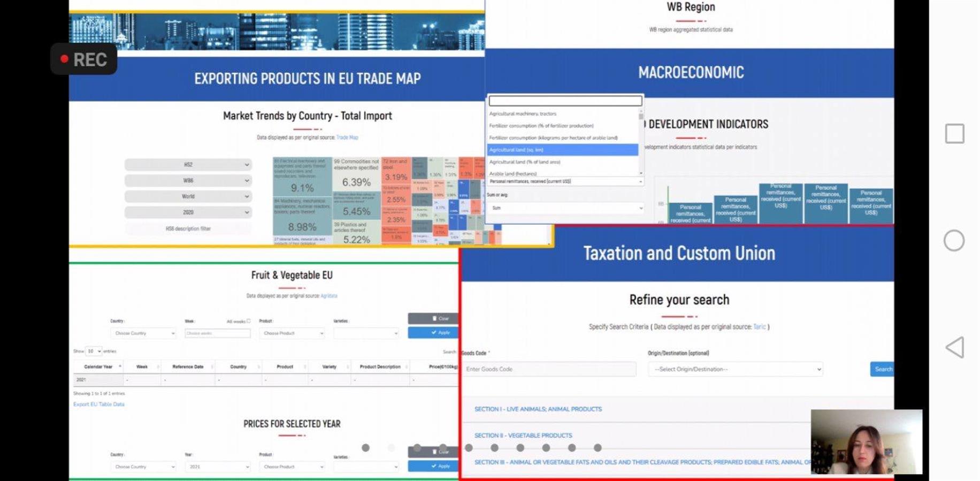
Task: Open Choose Country dropdown in Prices section
Action: (x=143, y=467)
